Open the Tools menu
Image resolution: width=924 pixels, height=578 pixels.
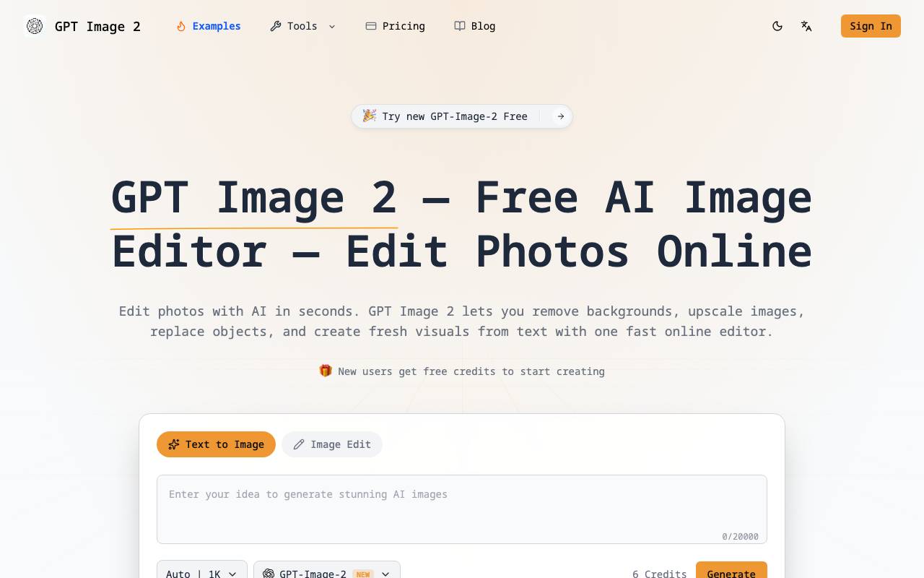coord(303,26)
